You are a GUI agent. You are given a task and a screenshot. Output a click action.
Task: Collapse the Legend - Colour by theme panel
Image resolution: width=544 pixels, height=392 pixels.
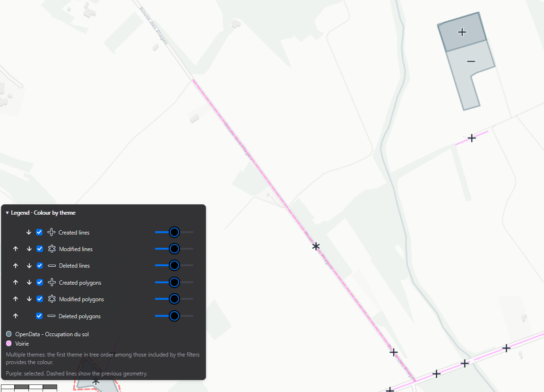[x=7, y=213]
